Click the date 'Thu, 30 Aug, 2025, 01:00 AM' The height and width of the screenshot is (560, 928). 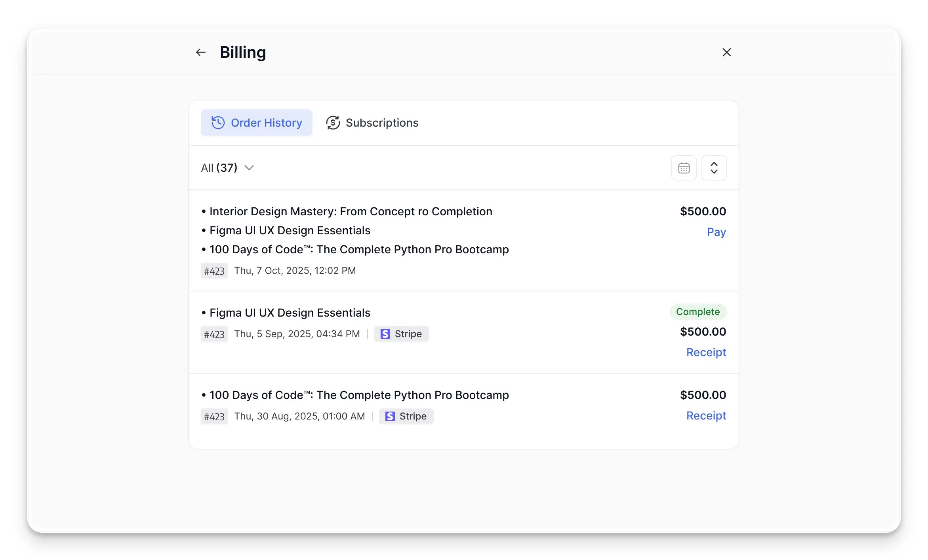[299, 416]
